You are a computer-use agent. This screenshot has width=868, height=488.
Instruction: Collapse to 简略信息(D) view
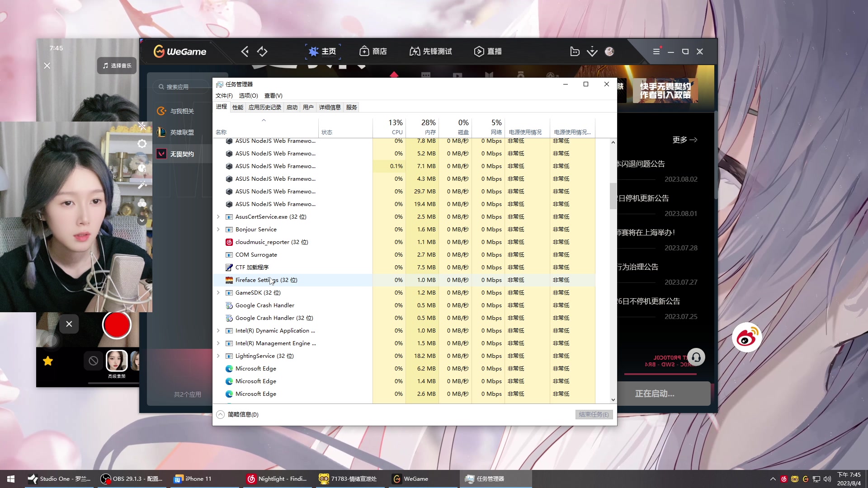[238, 414]
